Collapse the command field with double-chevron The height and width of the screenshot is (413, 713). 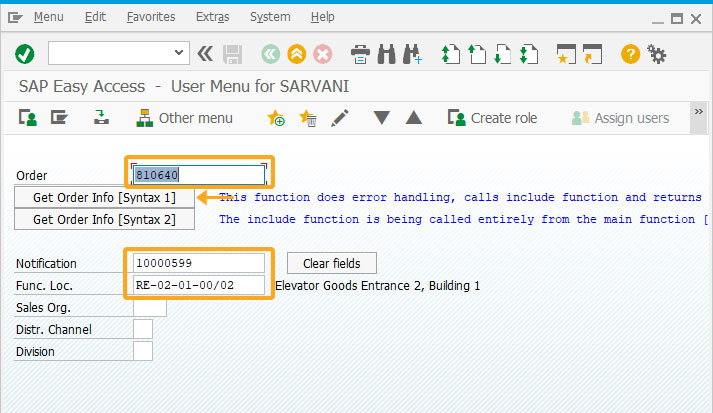pos(205,54)
